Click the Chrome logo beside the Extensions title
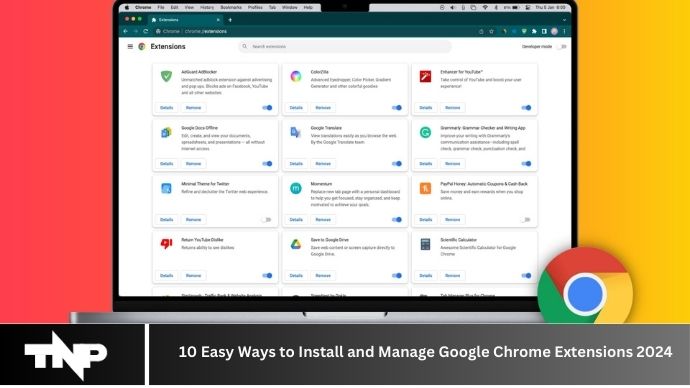This screenshot has width=690, height=388. pos(142,47)
